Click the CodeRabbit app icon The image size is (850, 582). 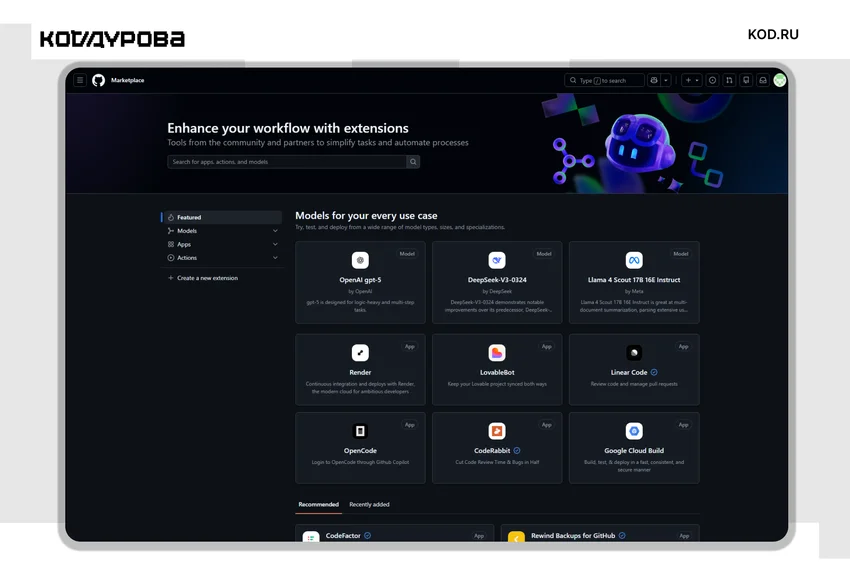click(x=497, y=431)
